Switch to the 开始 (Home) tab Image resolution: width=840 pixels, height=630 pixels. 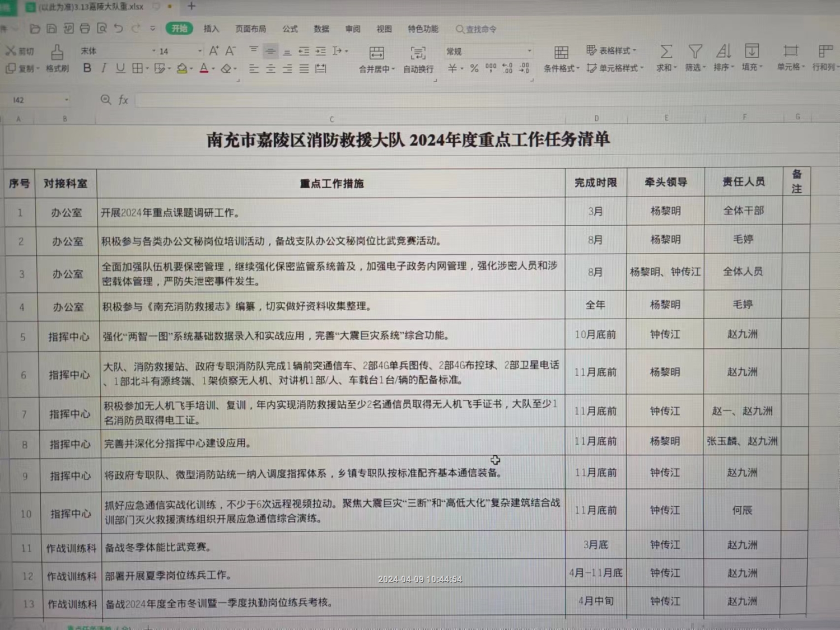coord(179,29)
